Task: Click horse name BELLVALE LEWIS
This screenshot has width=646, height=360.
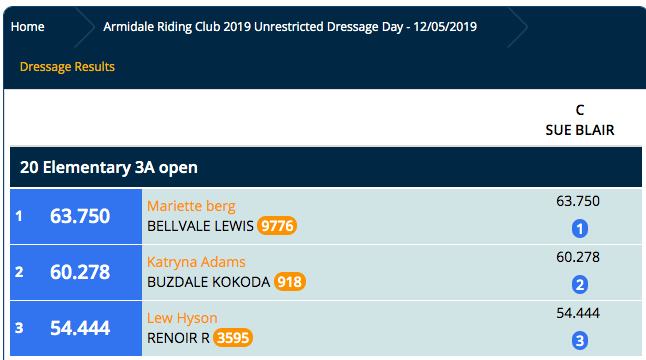Action: pyautogui.click(x=200, y=226)
